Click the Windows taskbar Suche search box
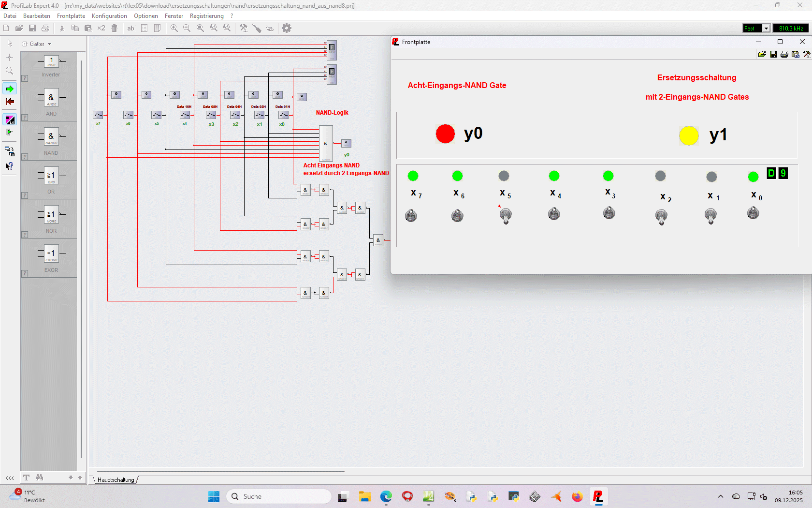The height and width of the screenshot is (508, 812). point(279,496)
